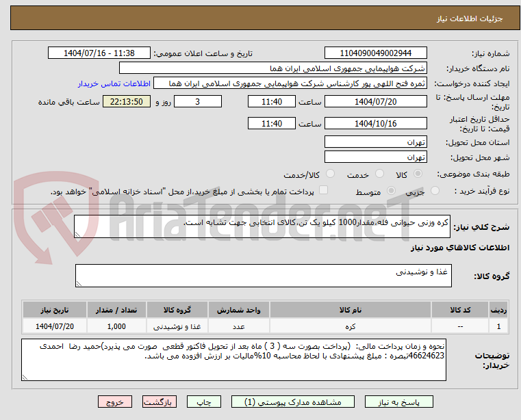
Task: Click the price validity date 1404/10/16 field
Action: coord(375,124)
